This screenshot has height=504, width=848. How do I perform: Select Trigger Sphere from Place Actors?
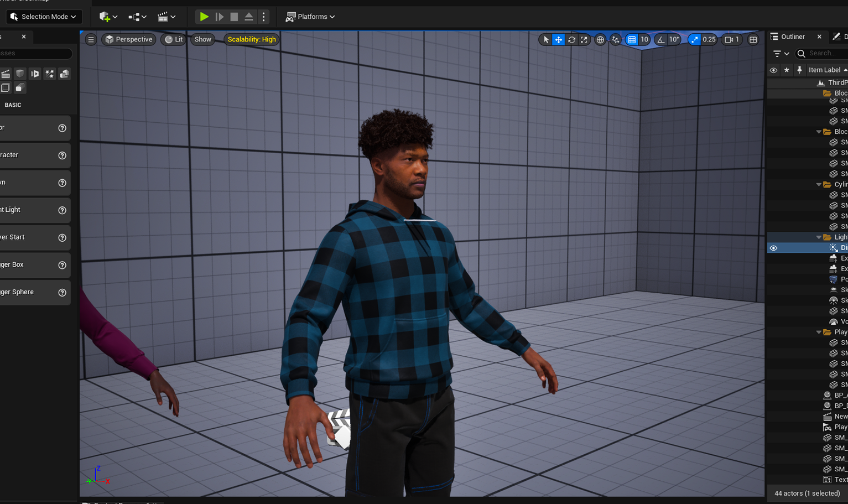[35, 292]
